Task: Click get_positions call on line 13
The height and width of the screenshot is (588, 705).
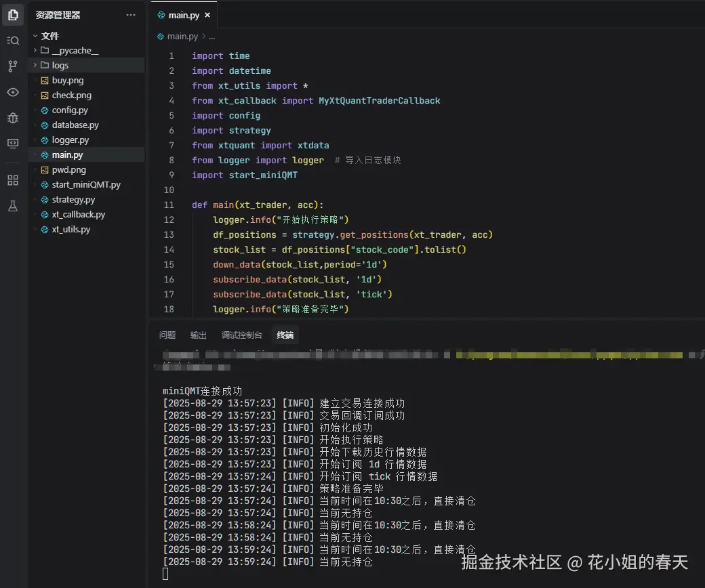Action: (x=374, y=234)
